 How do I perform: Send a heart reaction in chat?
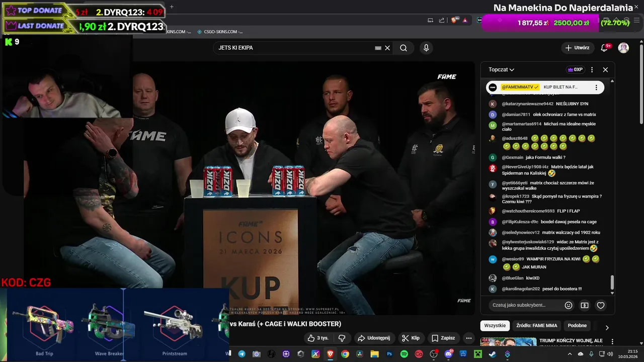(601, 305)
